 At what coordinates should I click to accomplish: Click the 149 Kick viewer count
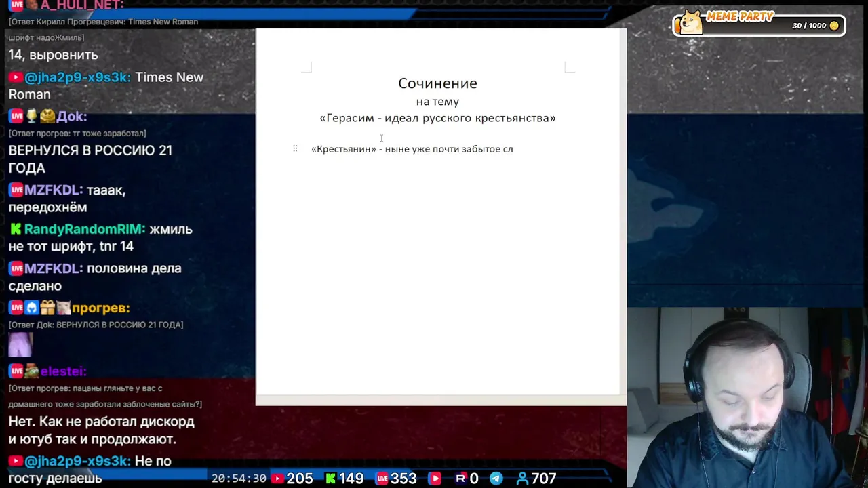(351, 479)
